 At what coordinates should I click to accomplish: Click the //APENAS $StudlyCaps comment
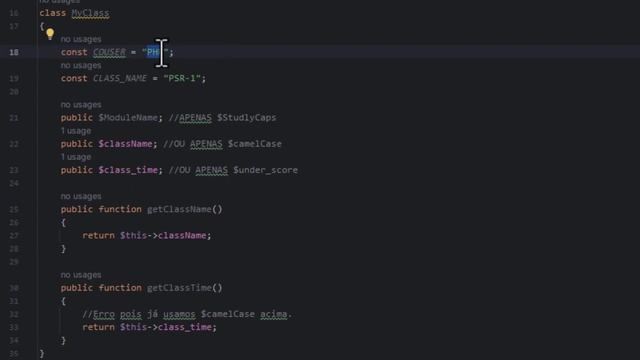pyautogui.click(x=222, y=118)
